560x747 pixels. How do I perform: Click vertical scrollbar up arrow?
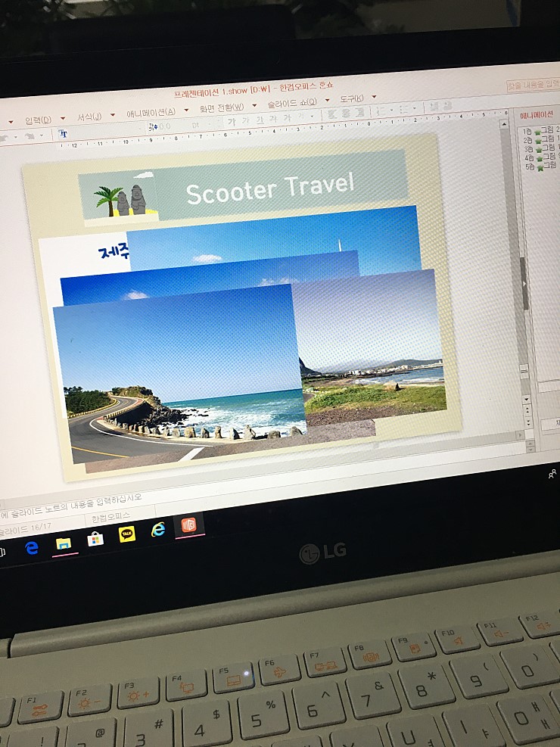click(x=504, y=124)
